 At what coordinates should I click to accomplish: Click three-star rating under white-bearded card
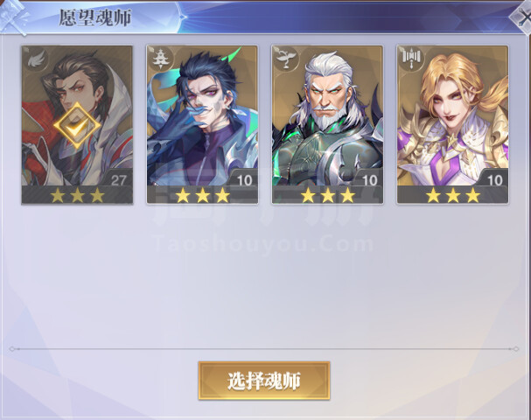[328, 196]
